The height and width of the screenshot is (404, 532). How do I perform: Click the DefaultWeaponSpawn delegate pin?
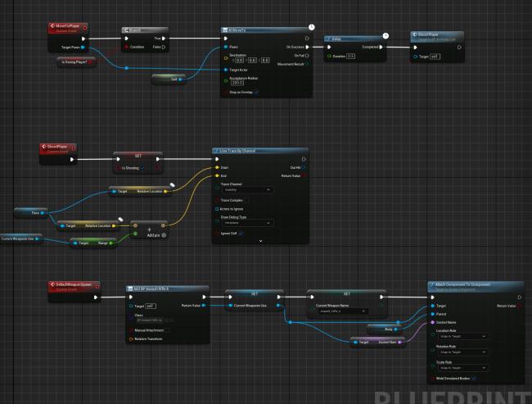(97, 287)
